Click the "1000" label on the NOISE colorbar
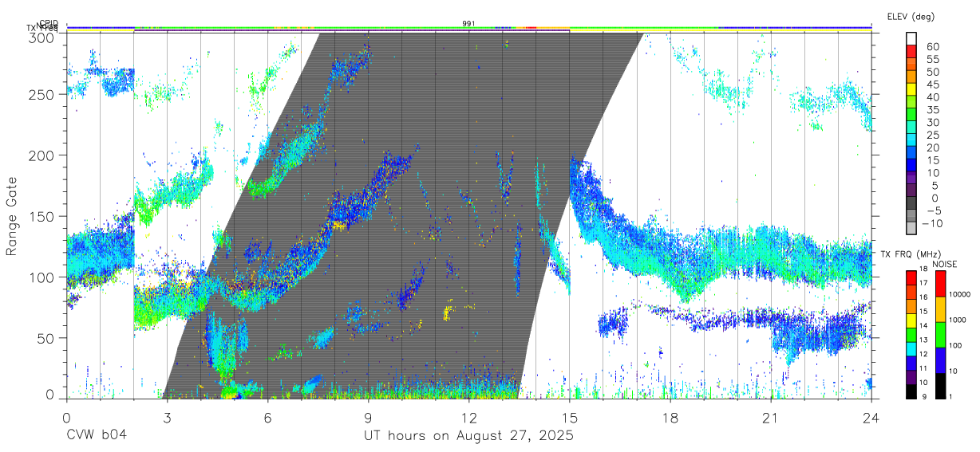980x452 pixels. [957, 320]
